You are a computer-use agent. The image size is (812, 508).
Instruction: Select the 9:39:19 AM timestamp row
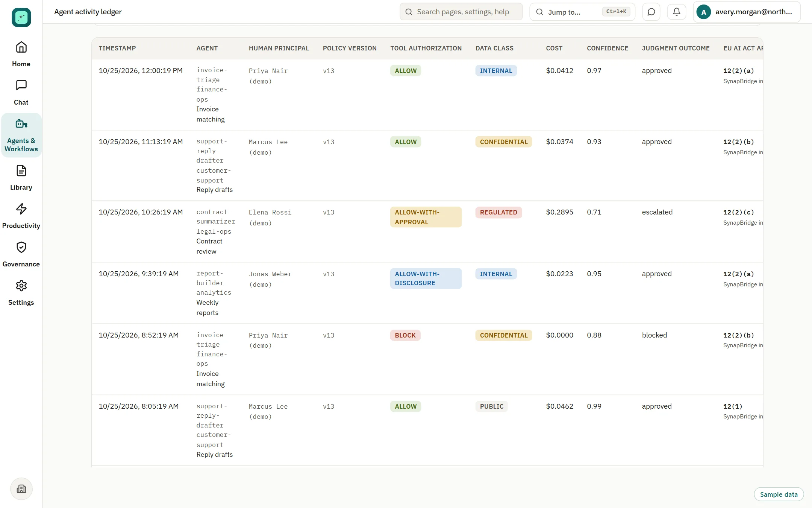(x=427, y=293)
